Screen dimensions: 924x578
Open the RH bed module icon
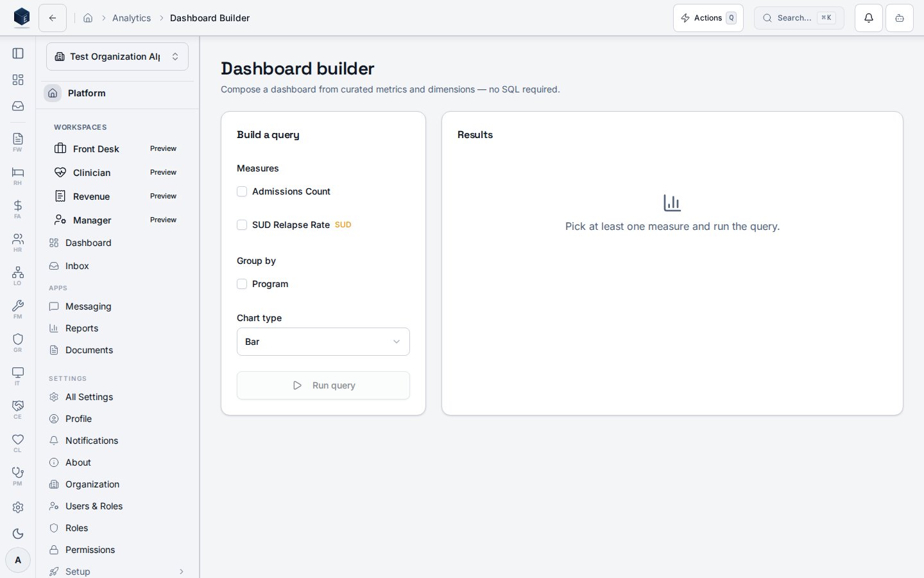pos(18,175)
